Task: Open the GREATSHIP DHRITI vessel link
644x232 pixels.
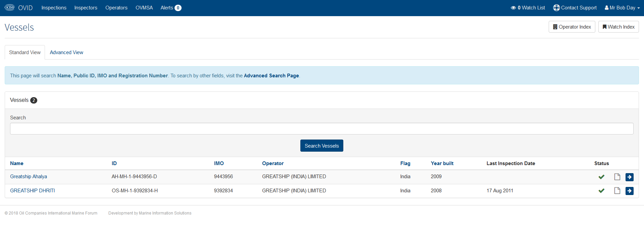Action: [33, 191]
